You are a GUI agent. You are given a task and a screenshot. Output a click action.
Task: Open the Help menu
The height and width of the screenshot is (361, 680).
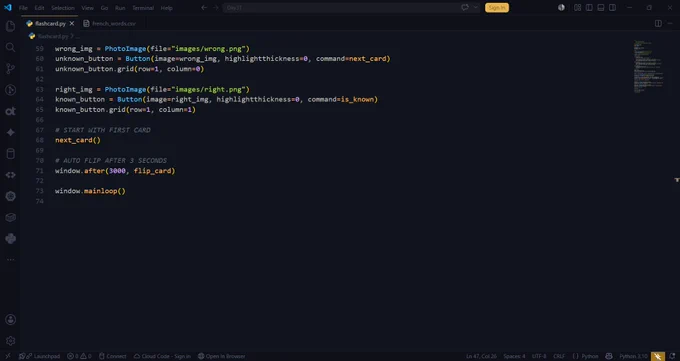tap(167, 8)
